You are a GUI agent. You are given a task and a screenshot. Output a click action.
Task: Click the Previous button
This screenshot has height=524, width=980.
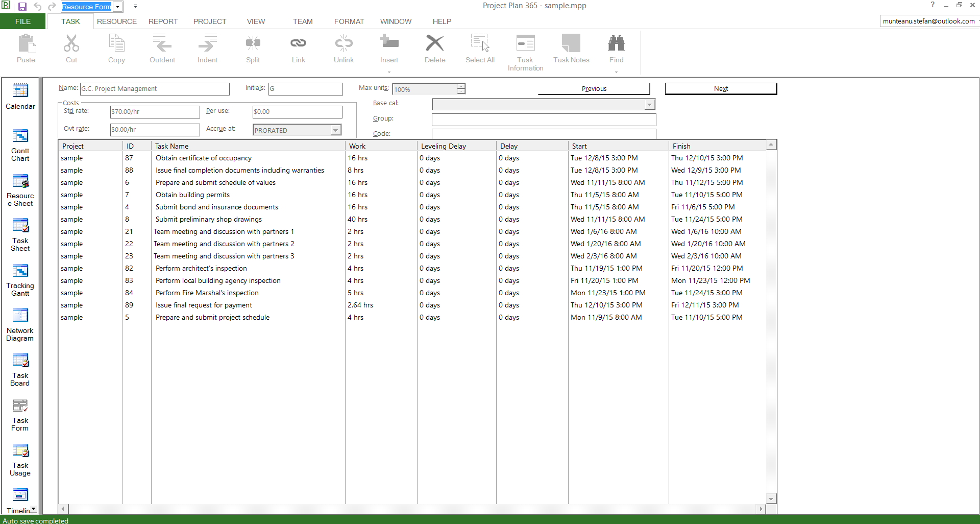click(x=594, y=88)
